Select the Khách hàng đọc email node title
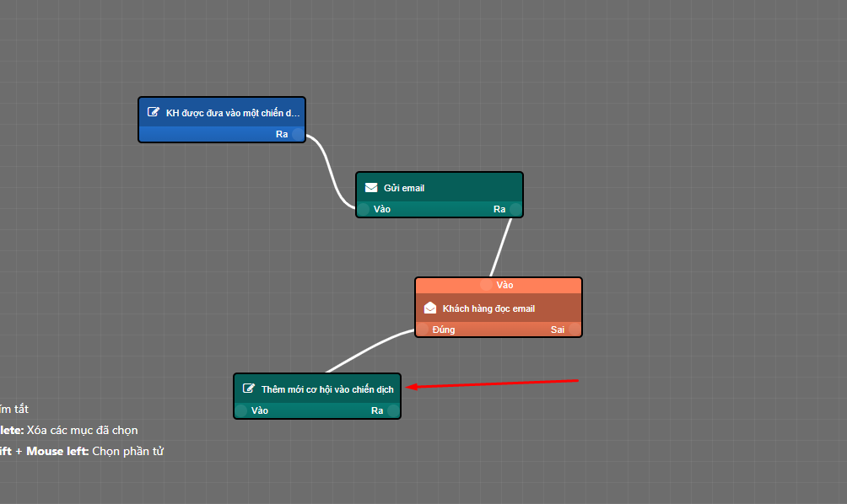Image resolution: width=847 pixels, height=504 pixels. (x=488, y=308)
